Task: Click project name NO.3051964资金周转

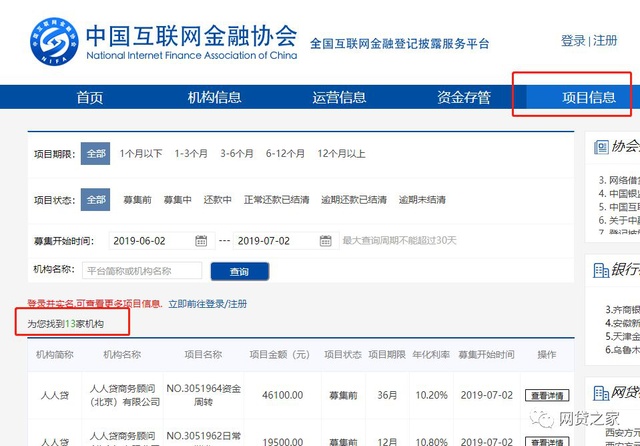Action: (x=203, y=395)
